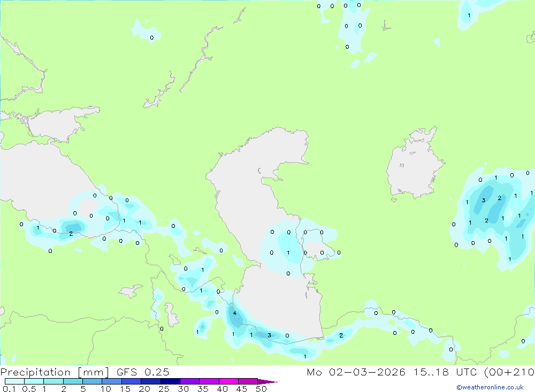Click the "(00+210" forecast offset text
Viewport: 535px width, 392px height.
point(510,372)
